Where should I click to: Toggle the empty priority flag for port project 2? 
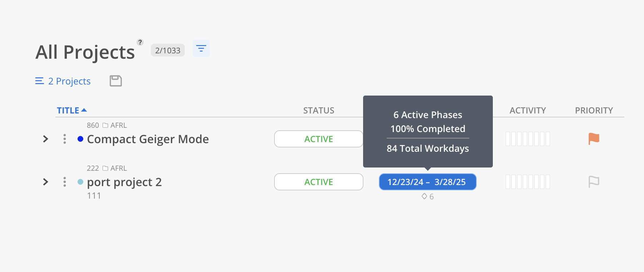point(594,182)
